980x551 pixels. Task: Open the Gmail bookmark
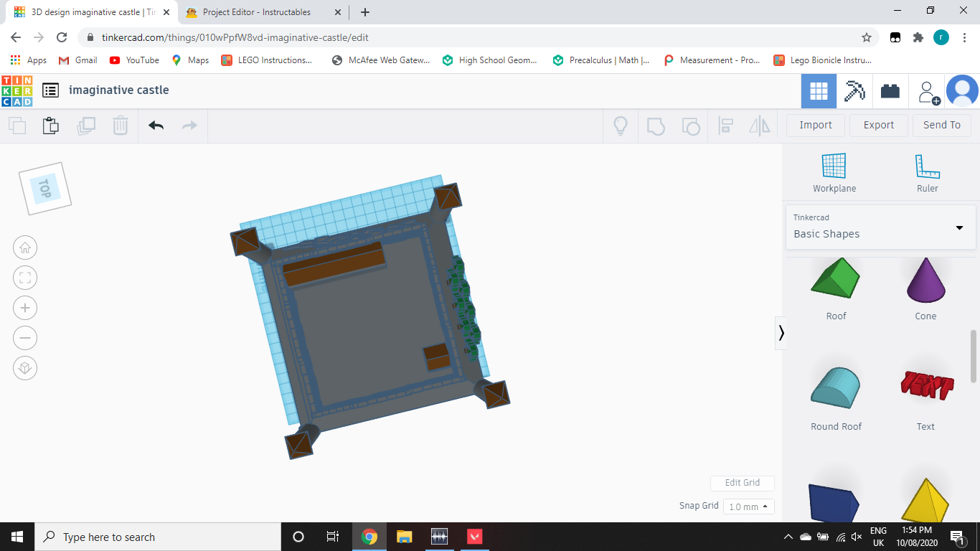(78, 60)
